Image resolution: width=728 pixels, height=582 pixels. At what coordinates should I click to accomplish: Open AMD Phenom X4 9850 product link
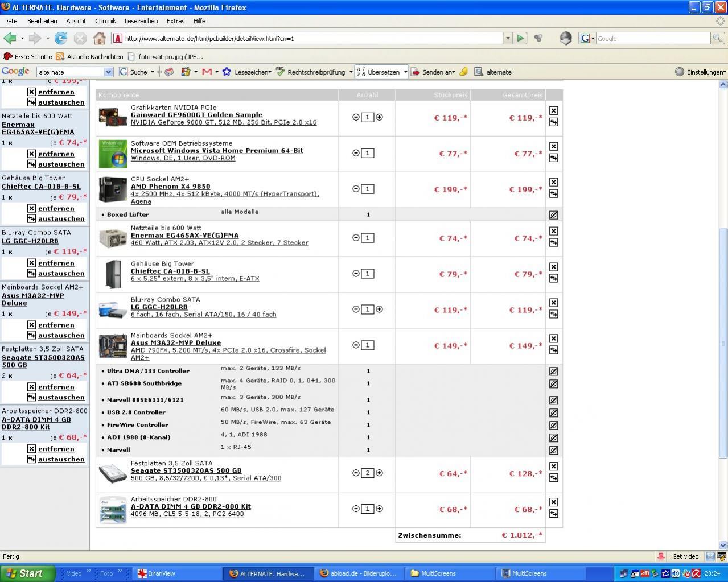click(x=171, y=187)
